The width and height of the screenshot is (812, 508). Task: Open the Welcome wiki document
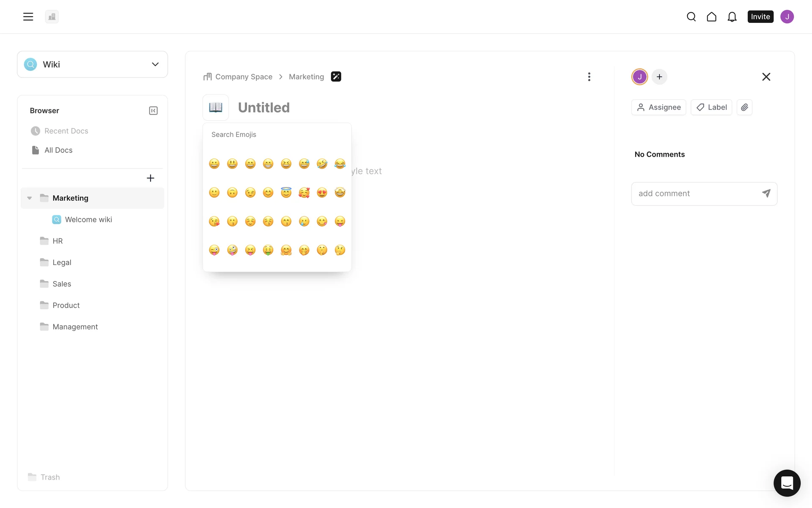pos(88,220)
